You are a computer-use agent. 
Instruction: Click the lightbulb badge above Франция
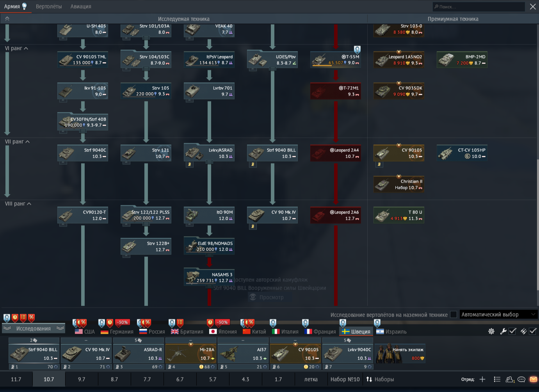(x=305, y=323)
